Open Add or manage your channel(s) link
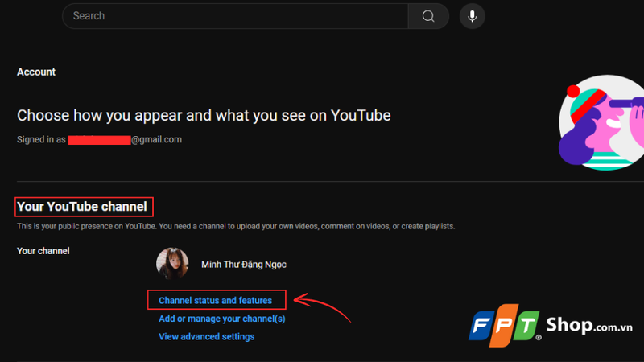 (x=222, y=319)
